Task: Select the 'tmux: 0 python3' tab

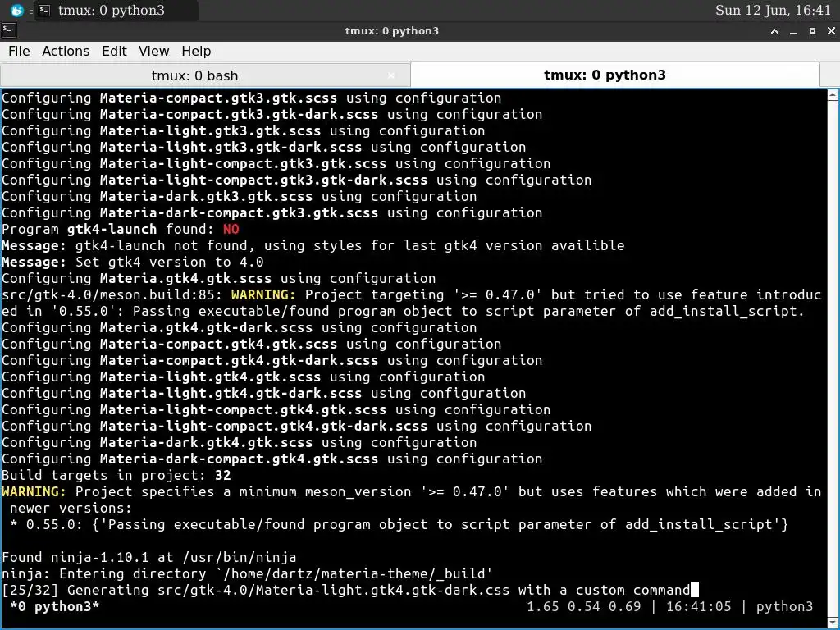Action: click(605, 75)
